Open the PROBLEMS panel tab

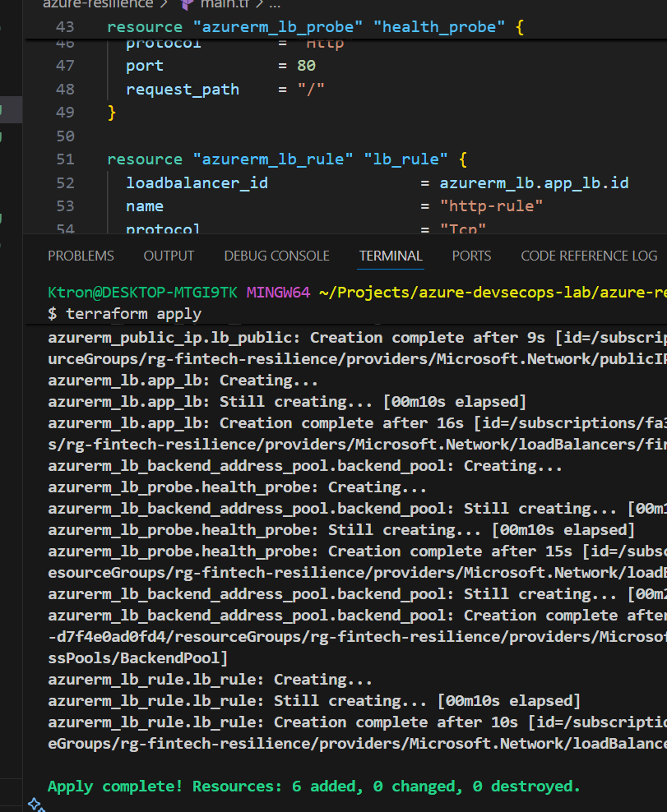81,256
